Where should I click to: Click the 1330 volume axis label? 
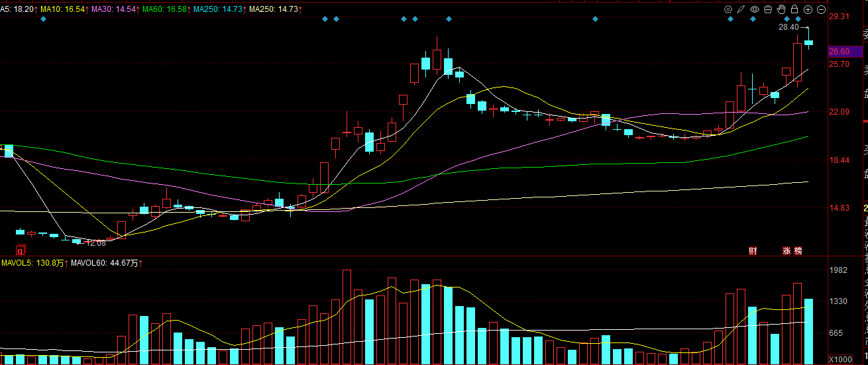point(839,301)
